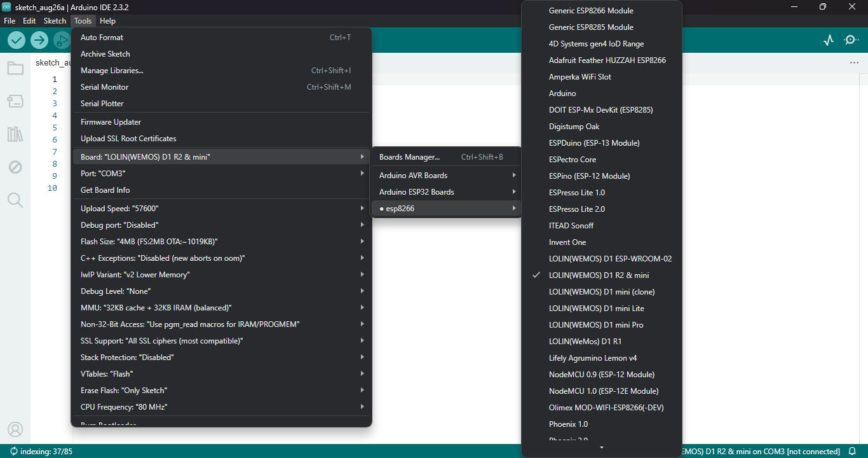The width and height of the screenshot is (868, 458).
Task: Expand the Board LOLIN(WEMOS) submenu
Action: (221, 157)
